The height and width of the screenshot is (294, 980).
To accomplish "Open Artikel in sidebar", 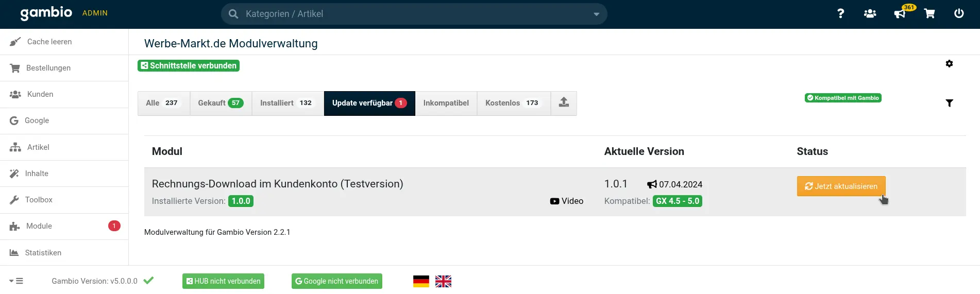I will click(64, 147).
